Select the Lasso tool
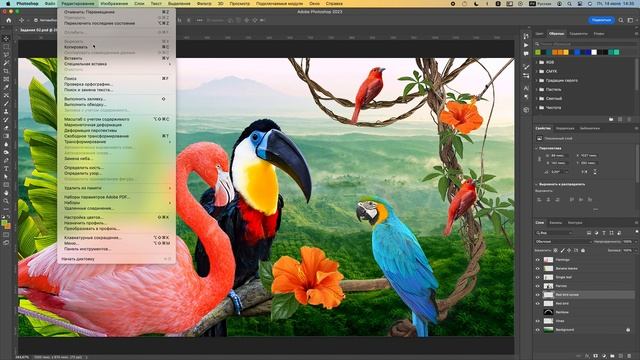The width and height of the screenshot is (640, 360). (x=6, y=55)
